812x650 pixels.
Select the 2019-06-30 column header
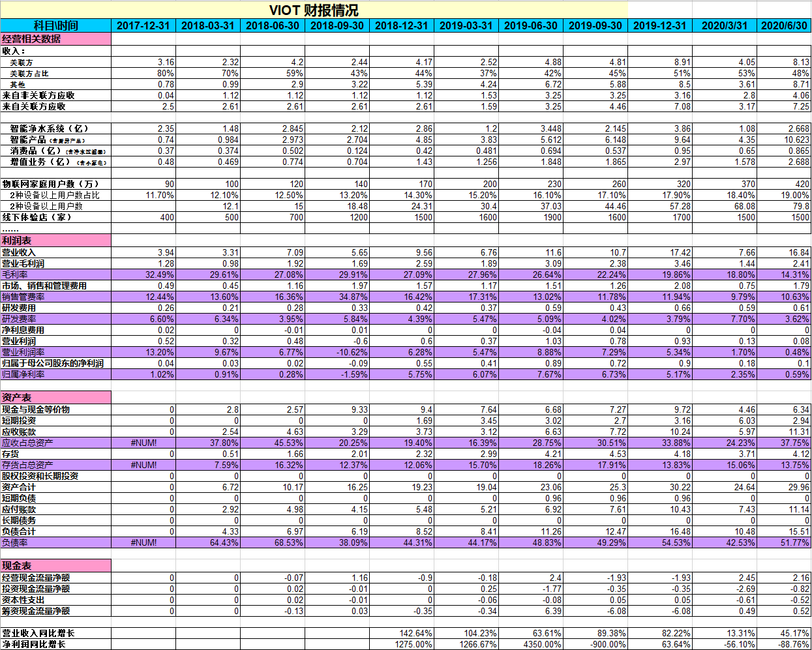[x=531, y=25]
